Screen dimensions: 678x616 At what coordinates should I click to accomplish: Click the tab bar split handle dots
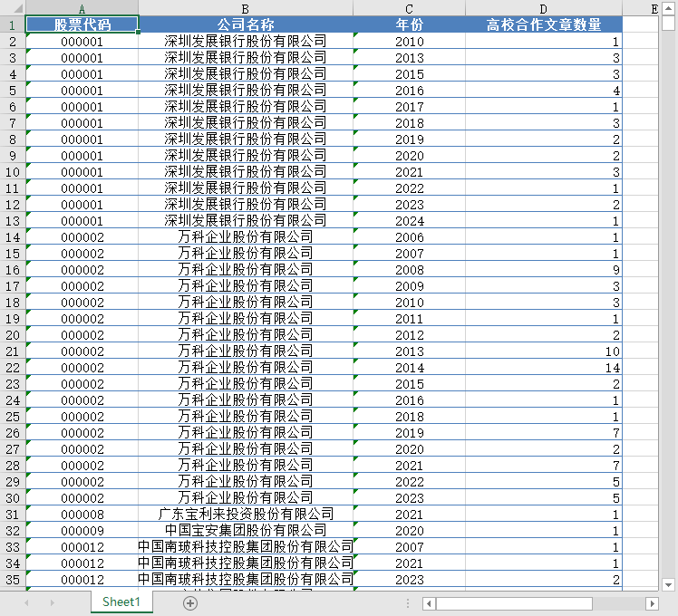pyautogui.click(x=408, y=603)
